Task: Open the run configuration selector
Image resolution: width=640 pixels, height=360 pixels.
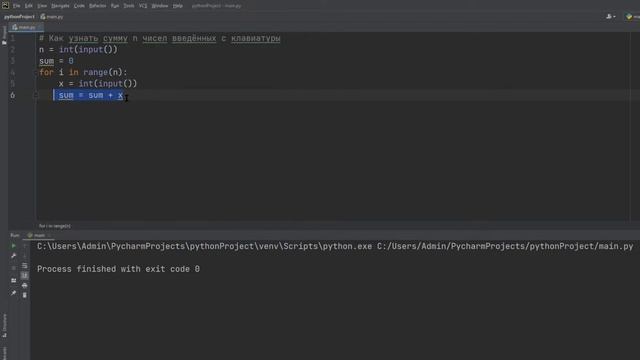Action: point(633,16)
